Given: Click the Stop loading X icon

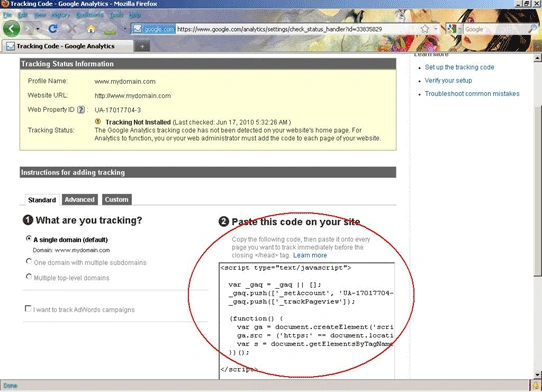Looking at the screenshot, I should tap(72, 29).
